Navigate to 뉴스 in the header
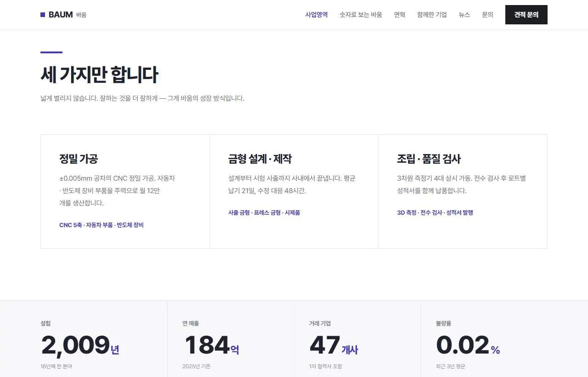Image resolution: width=588 pixels, height=377 pixels. point(464,15)
